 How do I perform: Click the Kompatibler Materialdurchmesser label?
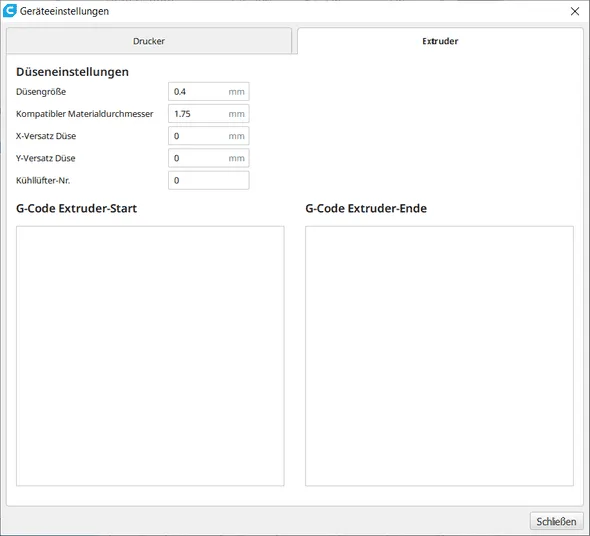tap(85, 114)
